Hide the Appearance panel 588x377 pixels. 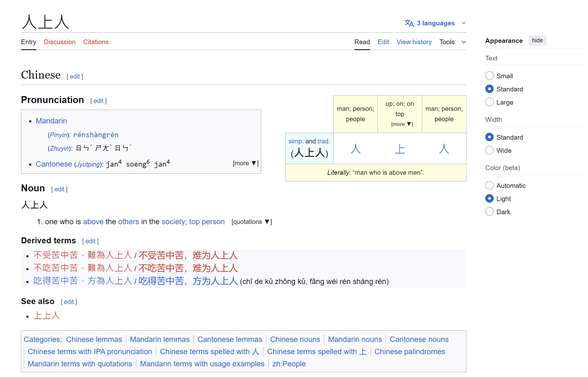coord(537,40)
